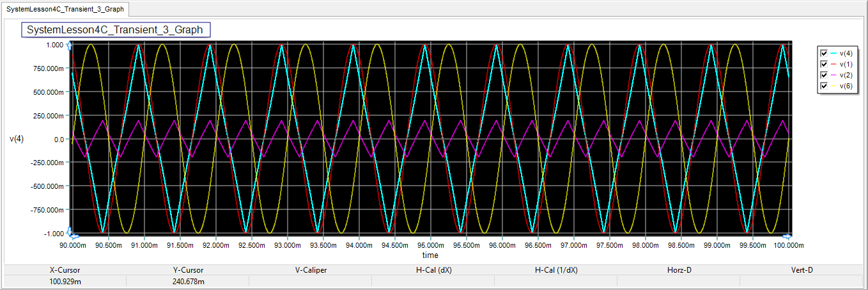This screenshot has height=290, width=868.
Task: Click the v(4) Y-axis label
Action: (x=17, y=139)
